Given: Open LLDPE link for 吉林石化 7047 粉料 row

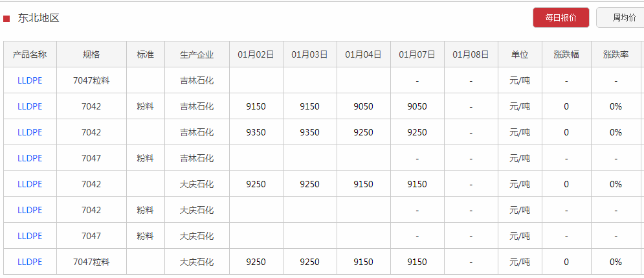Looking at the screenshot, I should coord(30,158).
